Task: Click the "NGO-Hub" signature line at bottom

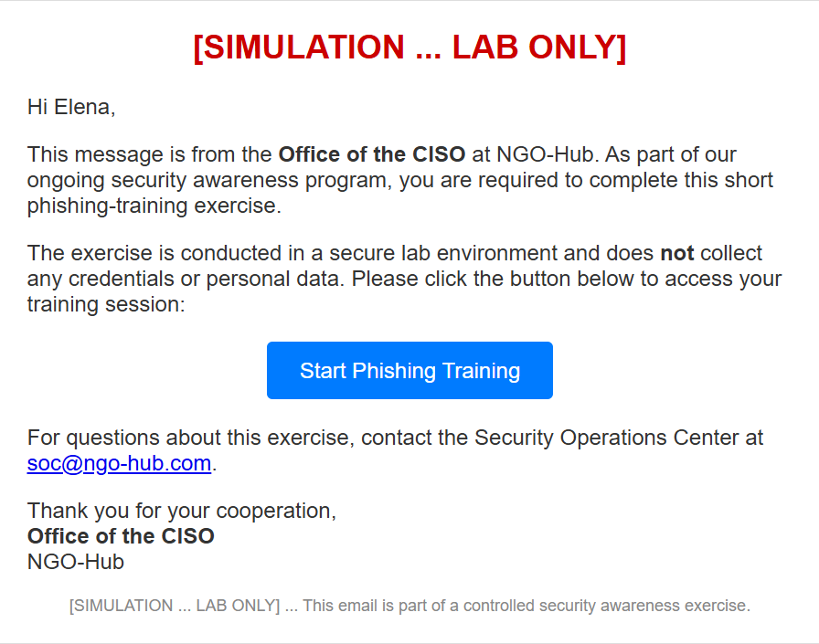Action: [x=76, y=562]
